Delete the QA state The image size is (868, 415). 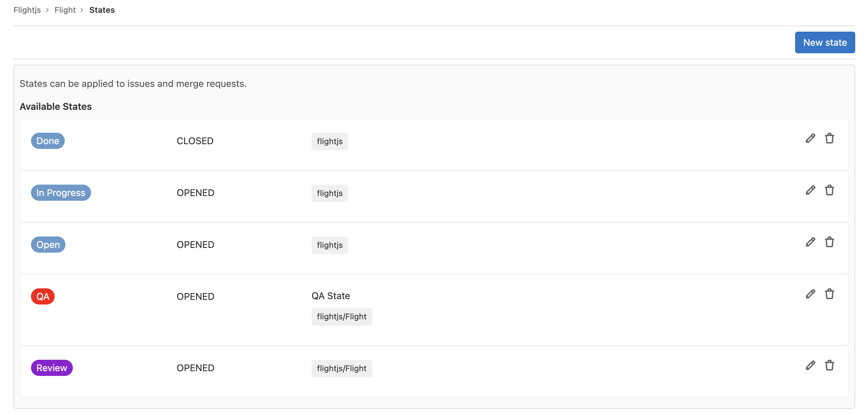[829, 294]
